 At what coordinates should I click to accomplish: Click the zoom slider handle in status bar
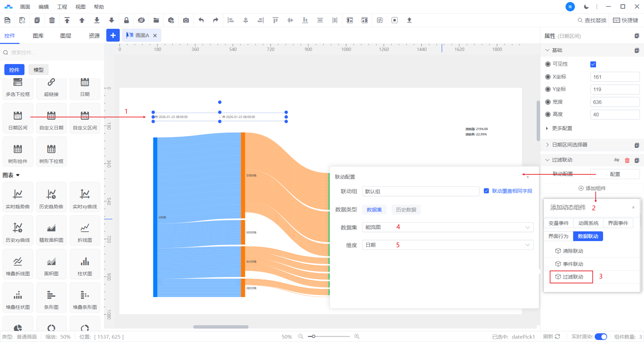click(x=314, y=336)
